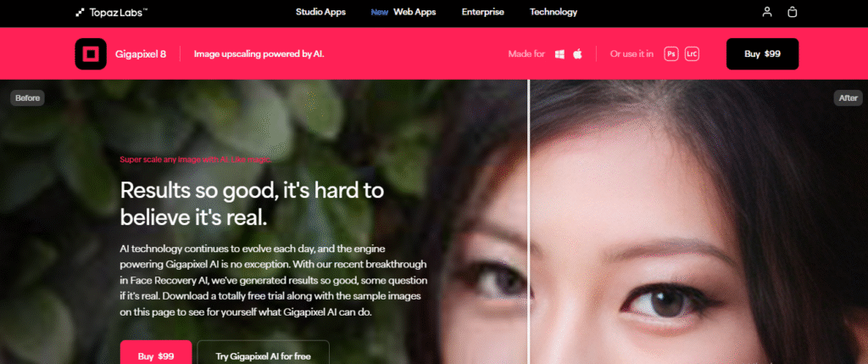
Task: Open the Web Apps menu
Action: (415, 12)
